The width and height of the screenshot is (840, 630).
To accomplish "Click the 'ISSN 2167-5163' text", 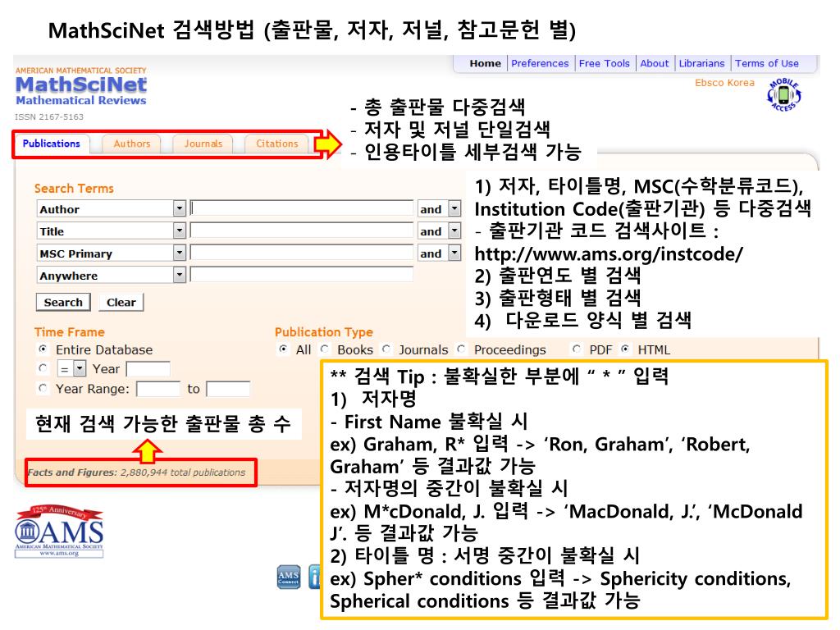I will pos(48,116).
